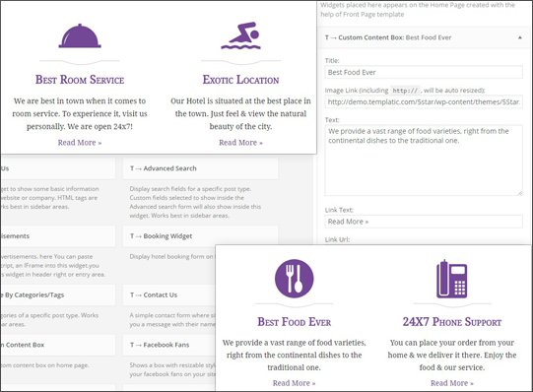Click Read More under Exotic Location
This screenshot has height=392, width=533.
[240, 143]
